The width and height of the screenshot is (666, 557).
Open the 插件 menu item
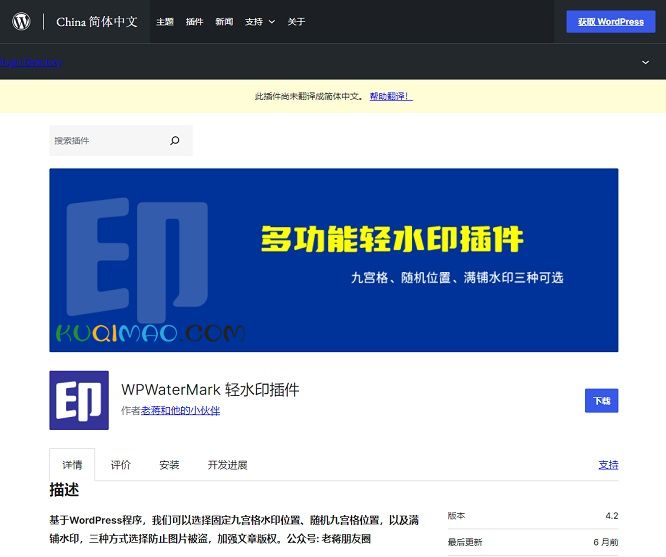[195, 22]
